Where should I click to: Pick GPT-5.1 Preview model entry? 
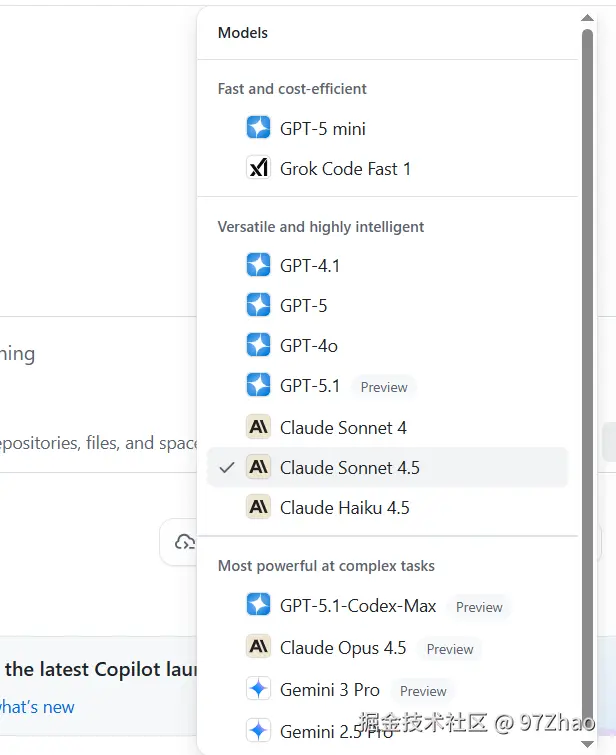310,386
